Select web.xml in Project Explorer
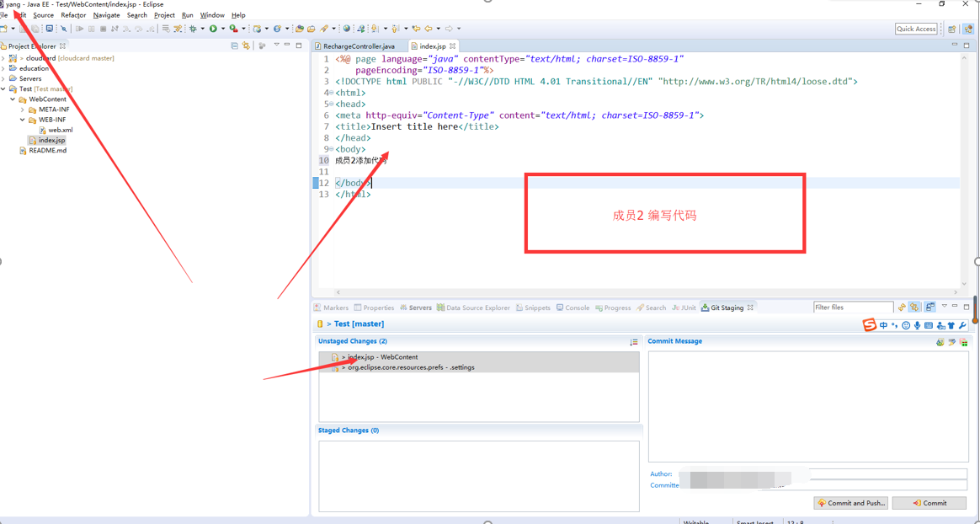 pyautogui.click(x=61, y=130)
